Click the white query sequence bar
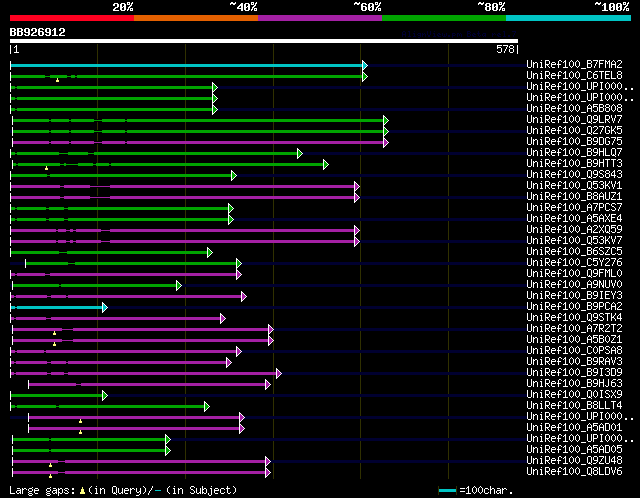The image size is (640, 498). [x=264, y=41]
